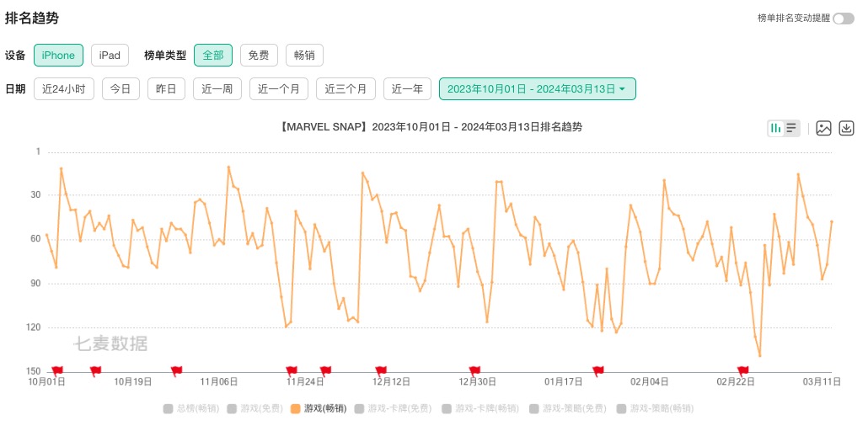The image size is (868, 431).
Task: Select the 今日 date range
Action: point(121,89)
